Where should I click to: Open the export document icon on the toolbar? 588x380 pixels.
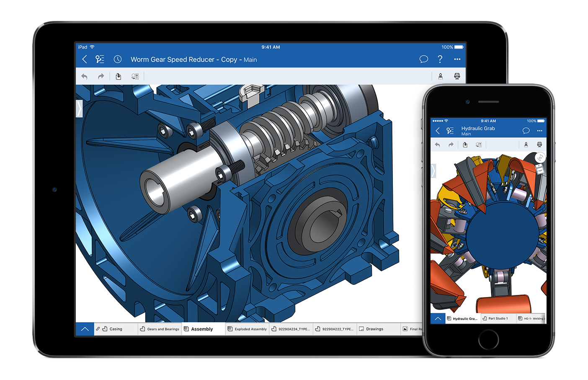[x=119, y=76]
